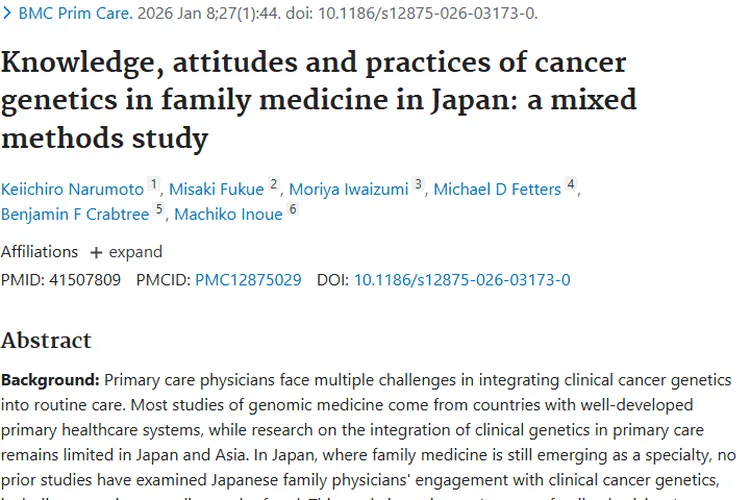Click the chevron before BMC Prim Care

click(7, 13)
